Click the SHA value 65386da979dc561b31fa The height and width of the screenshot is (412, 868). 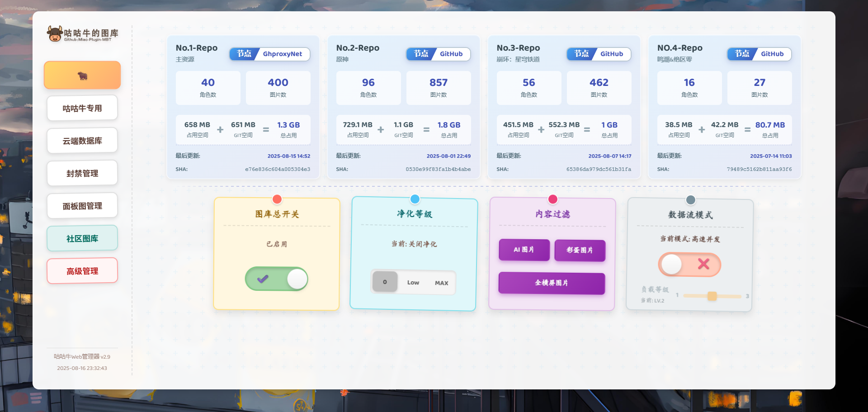[x=599, y=169]
